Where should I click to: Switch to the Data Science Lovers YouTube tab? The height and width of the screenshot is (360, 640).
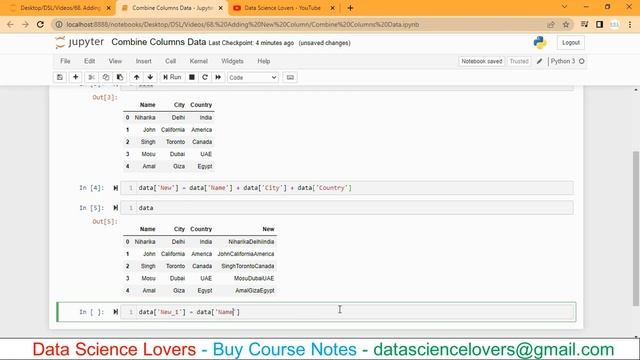(282, 8)
